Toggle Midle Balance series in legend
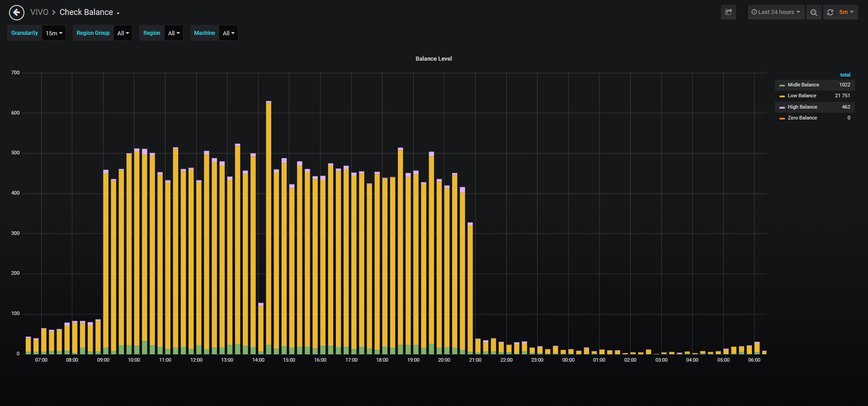Screen dimensions: 868x406 [x=803, y=85]
